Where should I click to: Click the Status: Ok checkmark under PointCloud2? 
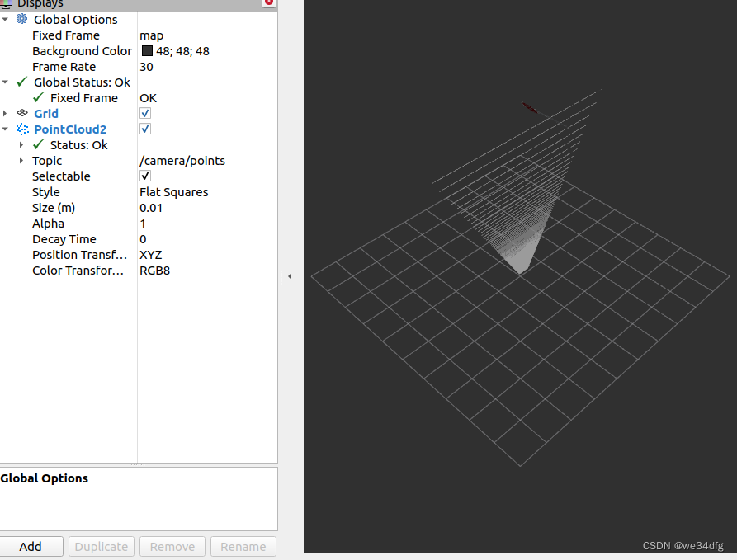tap(37, 144)
